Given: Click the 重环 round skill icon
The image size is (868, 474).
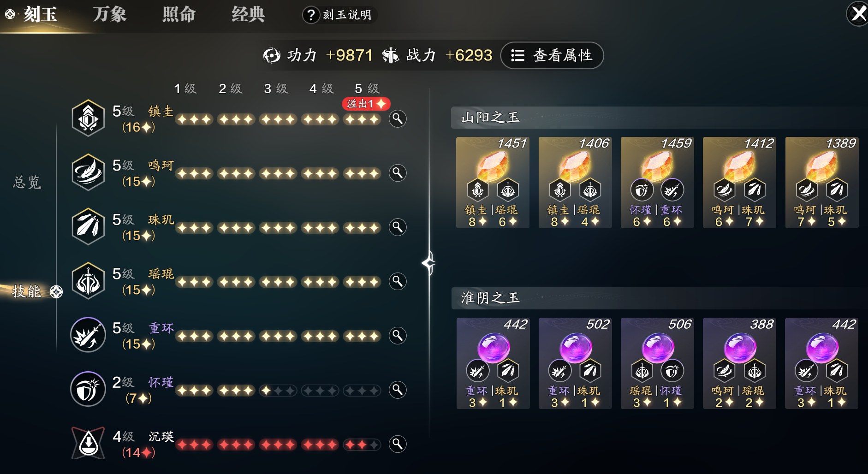Looking at the screenshot, I should point(88,335).
